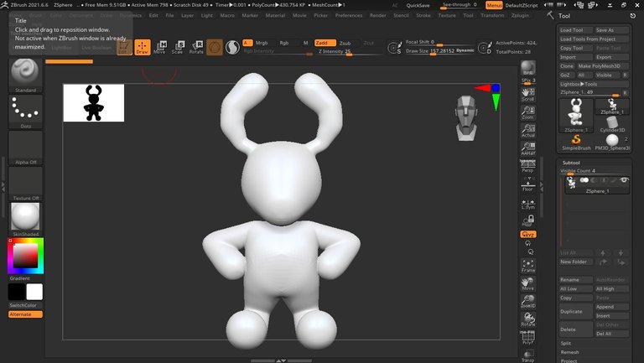
Task: Click the Append button
Action: point(612,307)
